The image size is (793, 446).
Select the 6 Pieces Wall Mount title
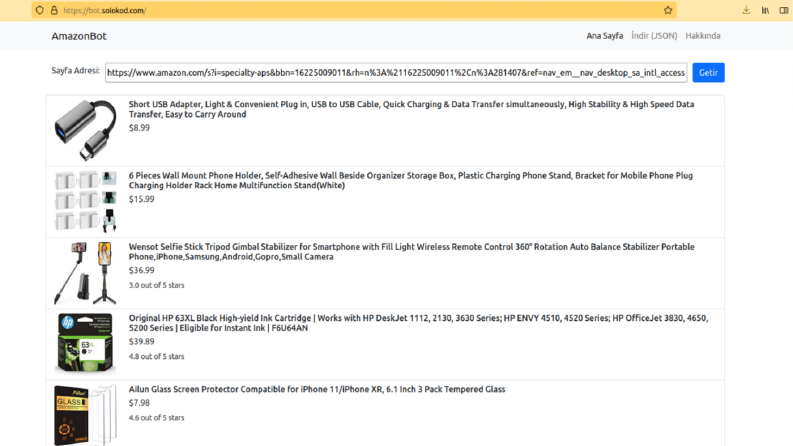pyautogui.click(x=411, y=181)
